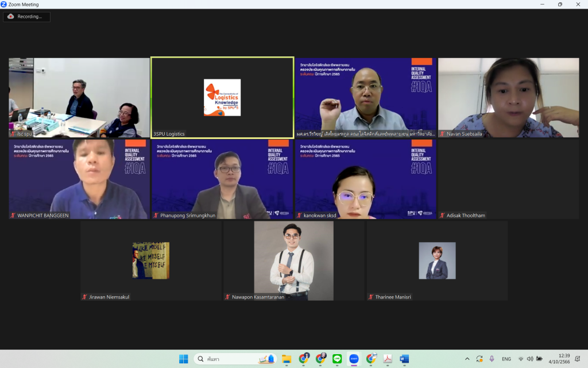This screenshot has height=368, width=588.
Task: Click muted mic icon beside lsc spu
Action: 13,133
